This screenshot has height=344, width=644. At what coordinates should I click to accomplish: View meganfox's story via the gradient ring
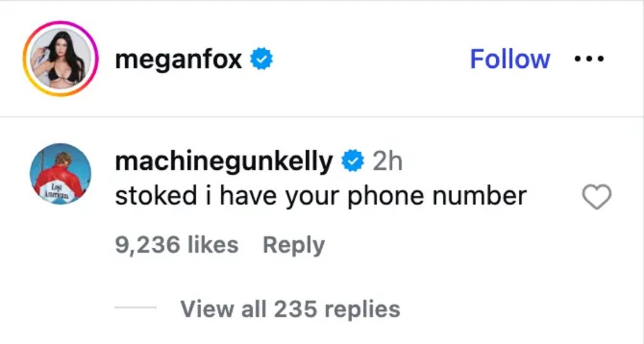click(x=61, y=58)
